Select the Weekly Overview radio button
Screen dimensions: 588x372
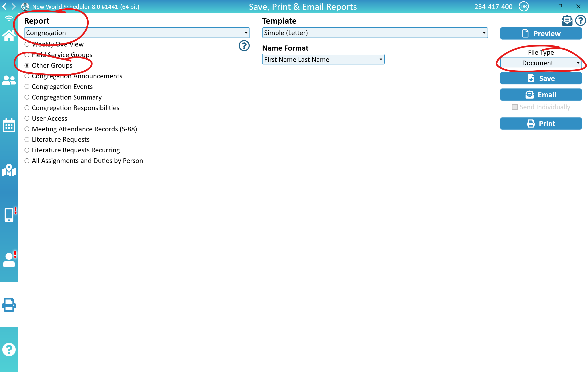(27, 44)
